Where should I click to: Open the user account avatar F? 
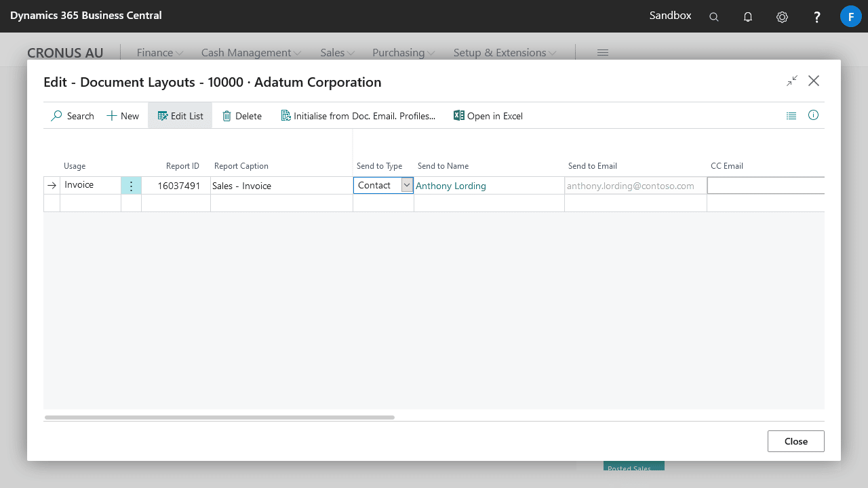(850, 16)
